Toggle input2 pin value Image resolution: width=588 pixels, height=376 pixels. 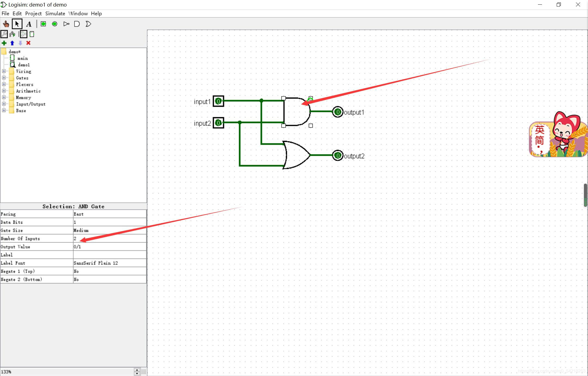pyautogui.click(x=218, y=123)
